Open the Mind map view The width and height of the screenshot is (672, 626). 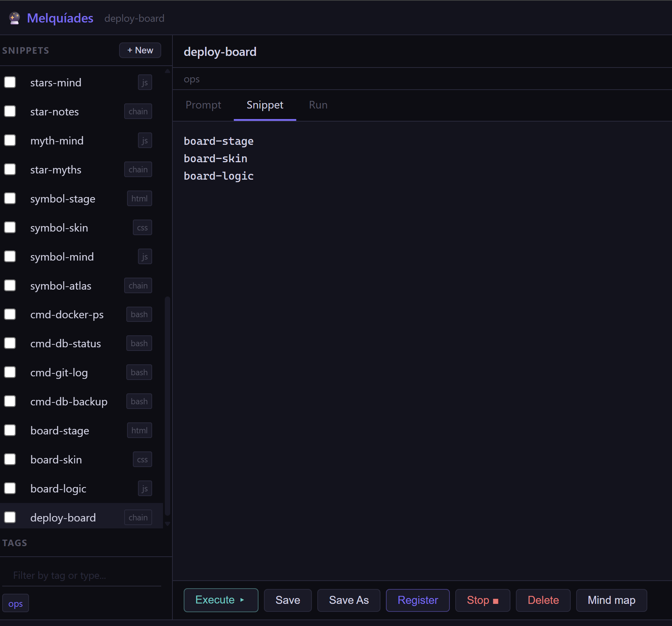point(611,600)
